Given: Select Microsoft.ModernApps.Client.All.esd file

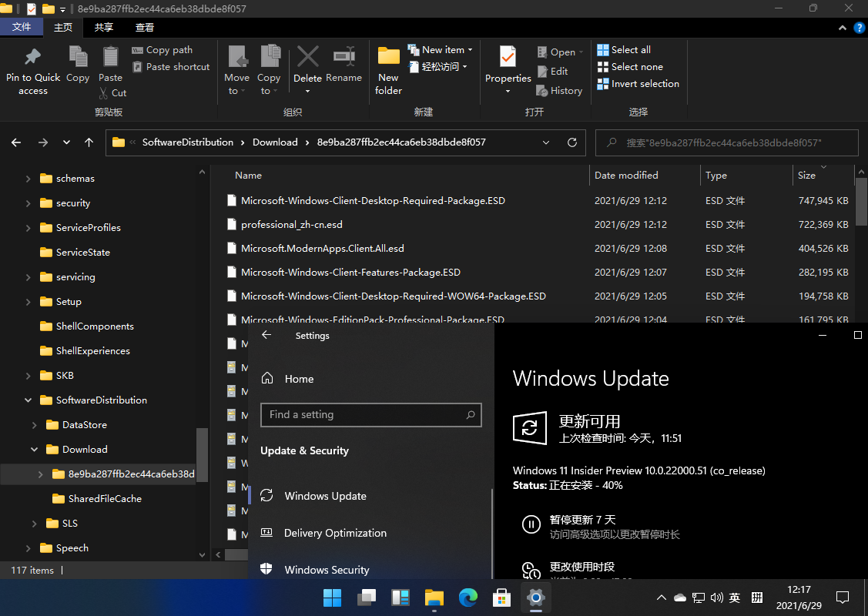Looking at the screenshot, I should (x=322, y=249).
